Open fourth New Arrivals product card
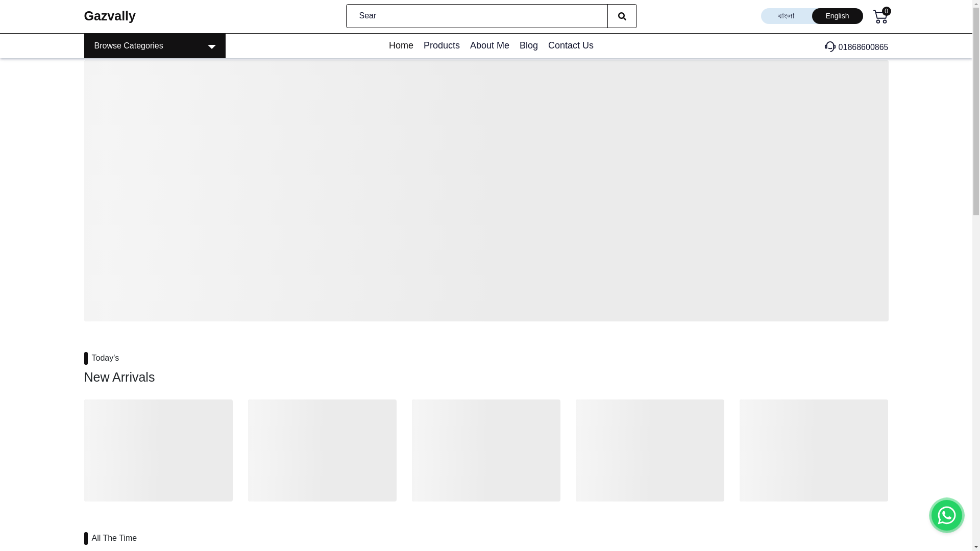The height and width of the screenshot is (551, 980). [x=650, y=450]
